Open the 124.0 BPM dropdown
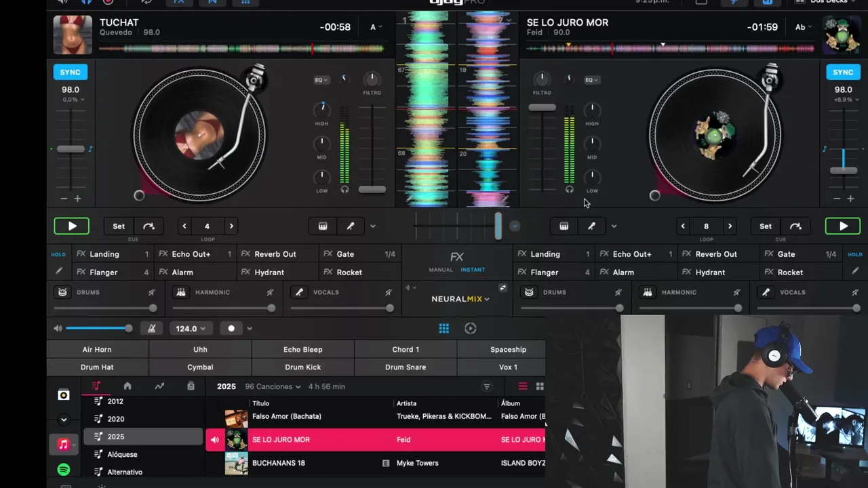The height and width of the screenshot is (488, 868). (191, 328)
